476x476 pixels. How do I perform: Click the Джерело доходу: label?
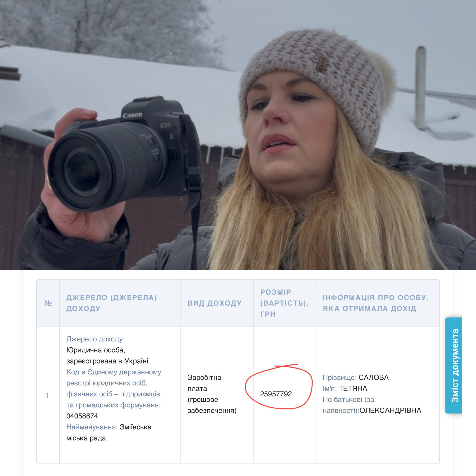[x=95, y=339]
